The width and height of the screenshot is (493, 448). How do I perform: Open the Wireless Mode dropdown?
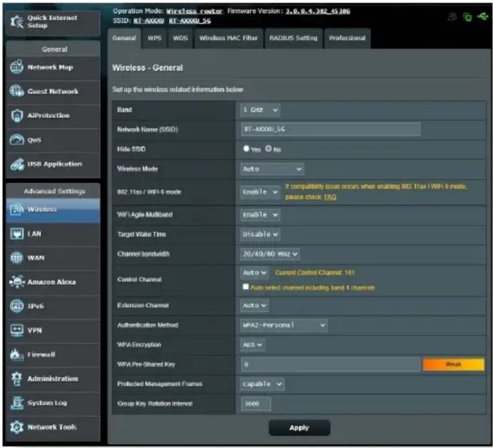tap(272, 169)
